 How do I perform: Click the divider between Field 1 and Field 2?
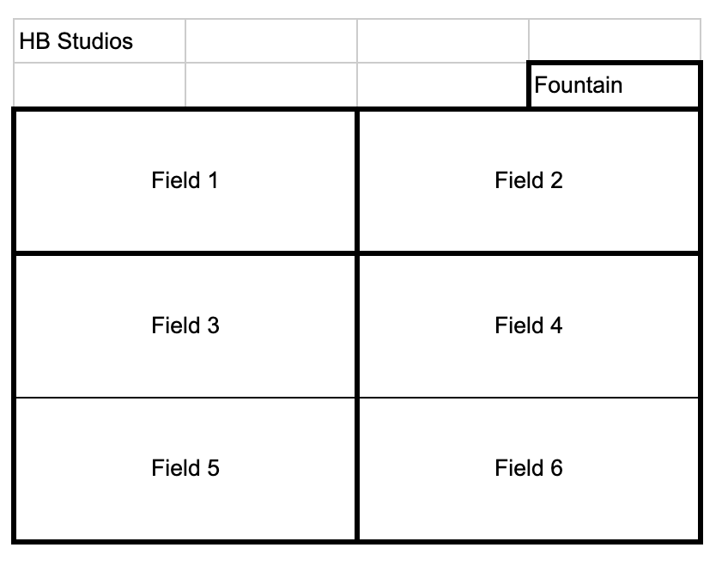(x=357, y=181)
